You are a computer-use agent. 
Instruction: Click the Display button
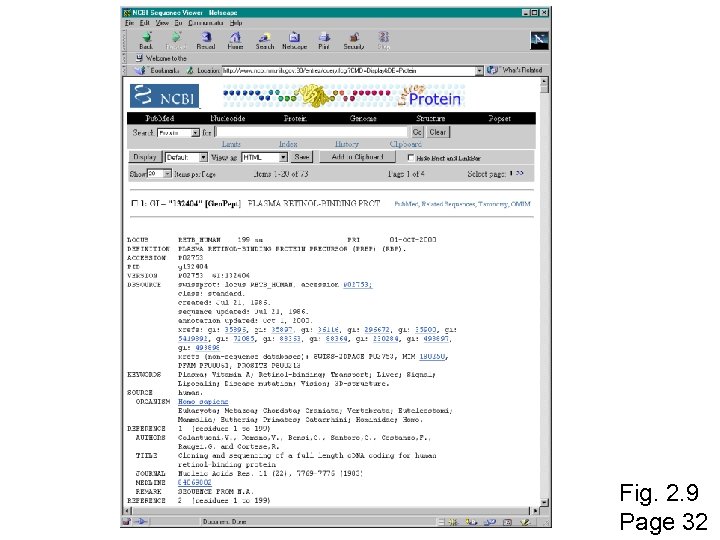(x=145, y=157)
